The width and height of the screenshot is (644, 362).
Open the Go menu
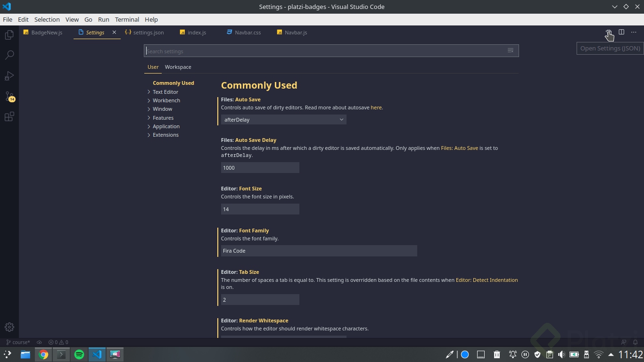click(88, 19)
